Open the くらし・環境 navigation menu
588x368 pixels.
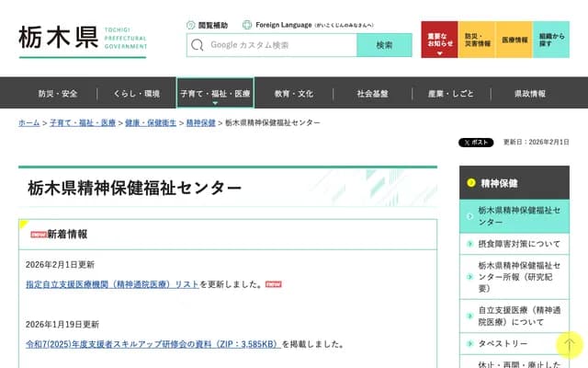[x=137, y=94]
